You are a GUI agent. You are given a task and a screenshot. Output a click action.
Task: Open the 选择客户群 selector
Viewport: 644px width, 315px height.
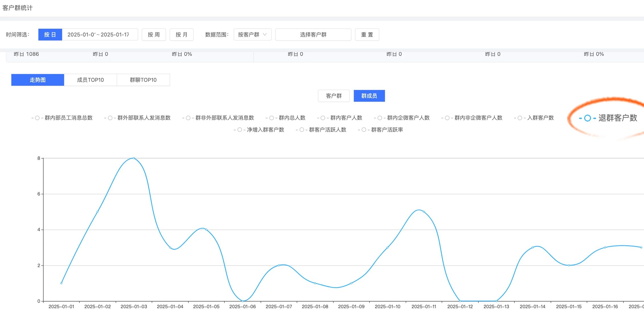pyautogui.click(x=313, y=35)
